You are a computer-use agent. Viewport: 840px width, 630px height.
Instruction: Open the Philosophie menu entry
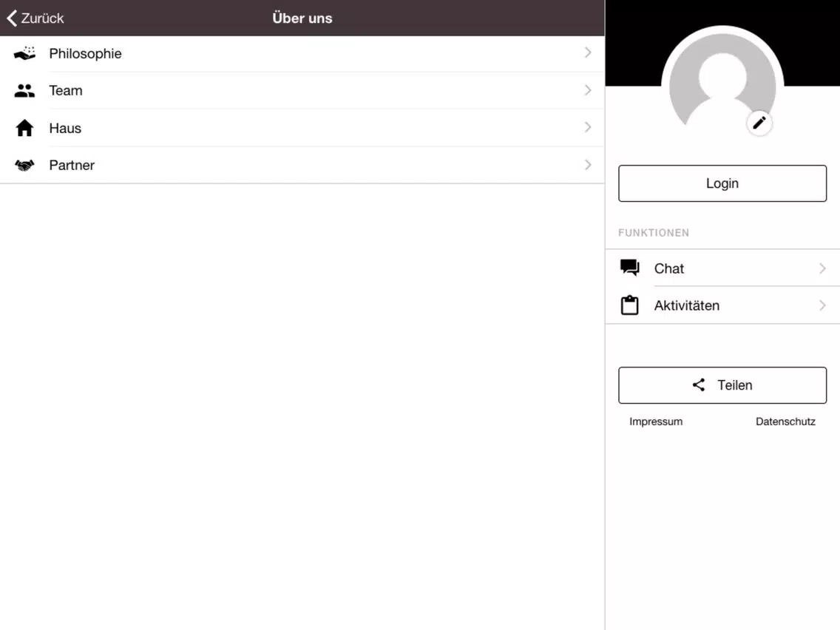(302, 53)
